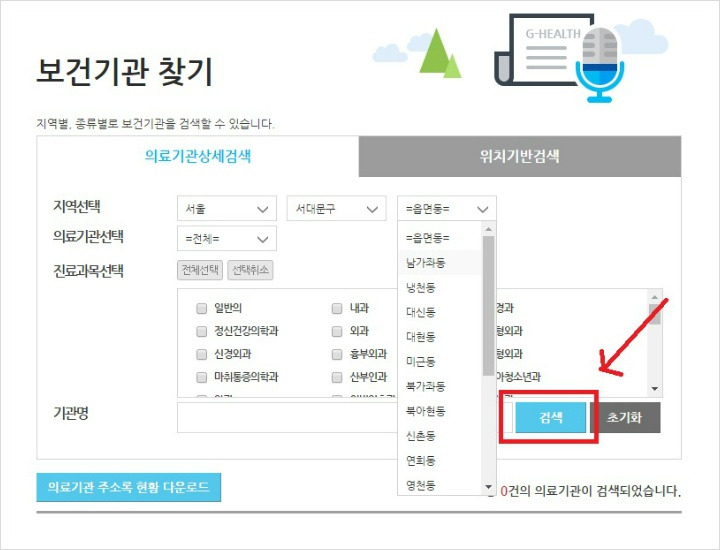Choose 연희동 option
Screen dimensions: 720x550
[440, 460]
